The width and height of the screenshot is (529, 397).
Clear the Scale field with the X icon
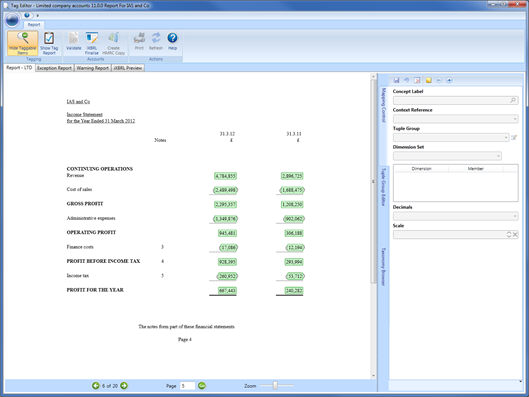(x=516, y=234)
